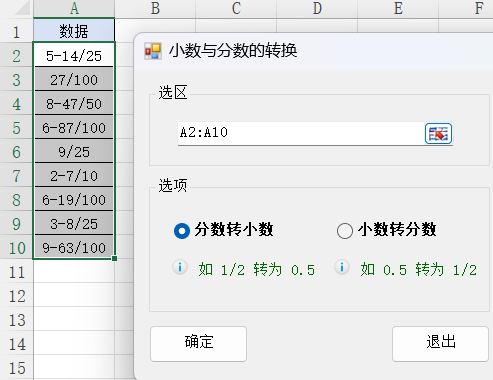The image size is (493, 380).
Task: Select row 14 header
Action: [16, 344]
